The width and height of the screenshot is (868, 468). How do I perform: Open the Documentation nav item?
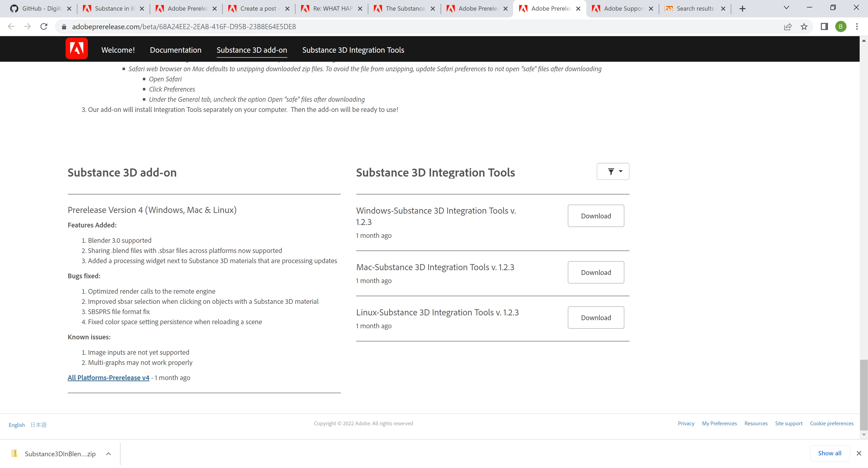tap(175, 50)
